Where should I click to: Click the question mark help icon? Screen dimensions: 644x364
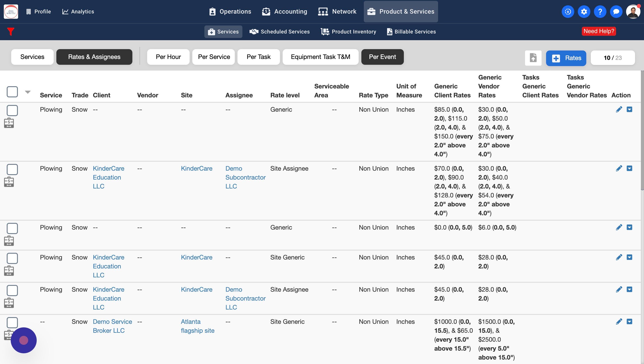click(x=600, y=11)
